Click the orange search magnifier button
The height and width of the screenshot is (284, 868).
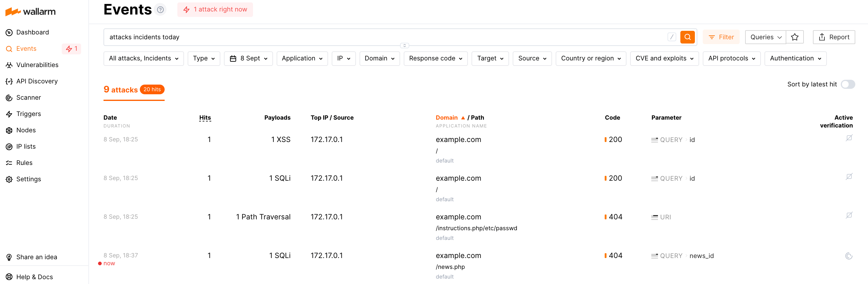687,37
